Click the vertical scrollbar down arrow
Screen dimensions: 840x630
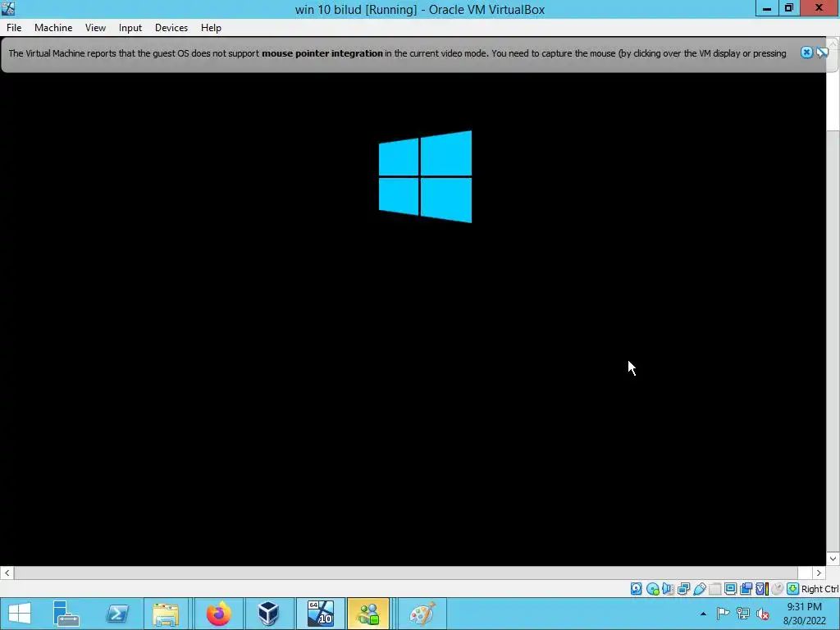(833, 559)
